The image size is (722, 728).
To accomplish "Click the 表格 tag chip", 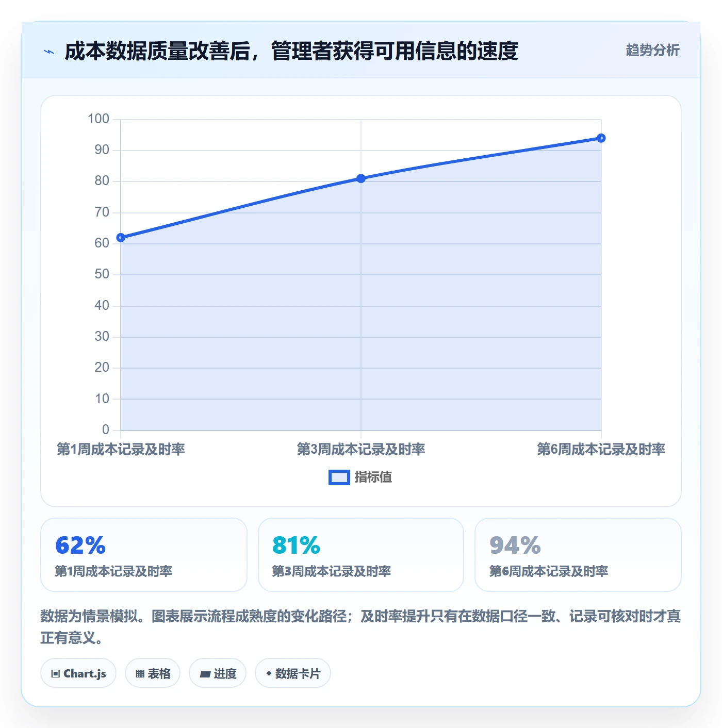I will click(x=153, y=673).
